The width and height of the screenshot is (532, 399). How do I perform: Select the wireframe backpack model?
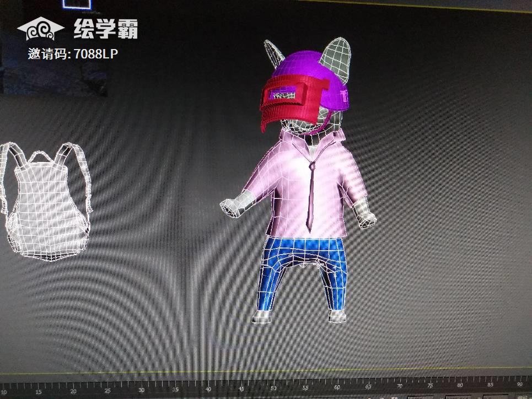click(46, 202)
